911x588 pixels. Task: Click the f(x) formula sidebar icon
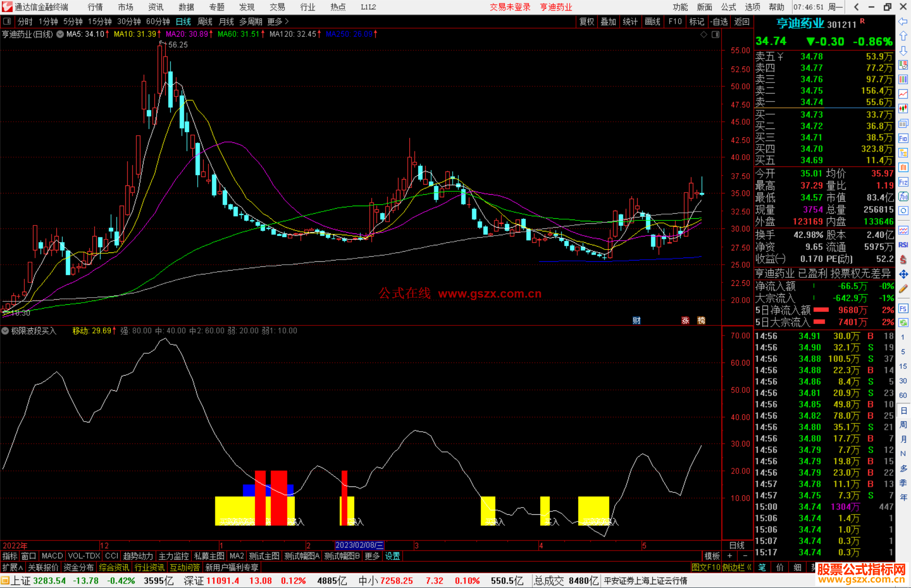coord(903,196)
